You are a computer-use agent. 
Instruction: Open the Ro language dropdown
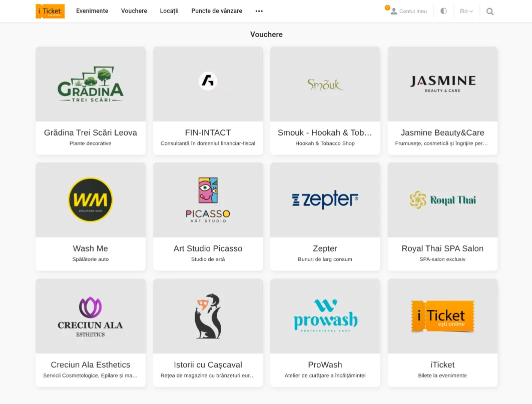[x=466, y=11]
